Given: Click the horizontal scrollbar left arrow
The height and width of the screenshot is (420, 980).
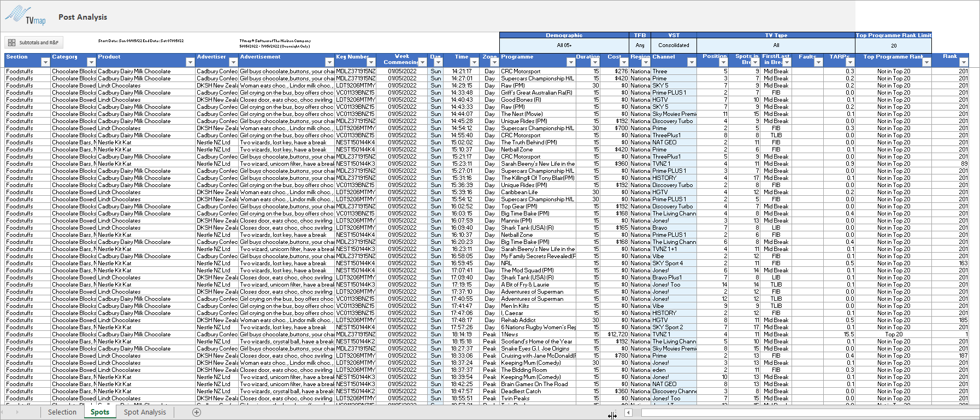Looking at the screenshot, I should click(x=628, y=413).
